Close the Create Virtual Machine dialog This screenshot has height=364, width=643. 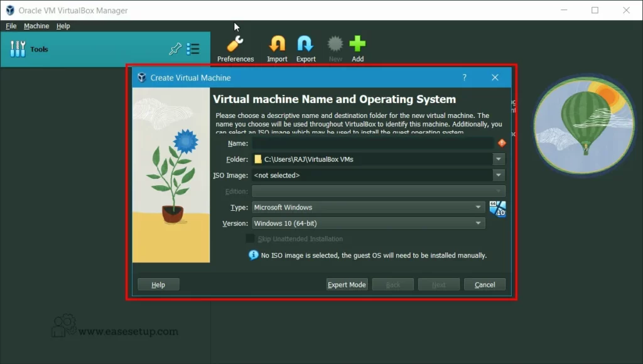point(495,77)
